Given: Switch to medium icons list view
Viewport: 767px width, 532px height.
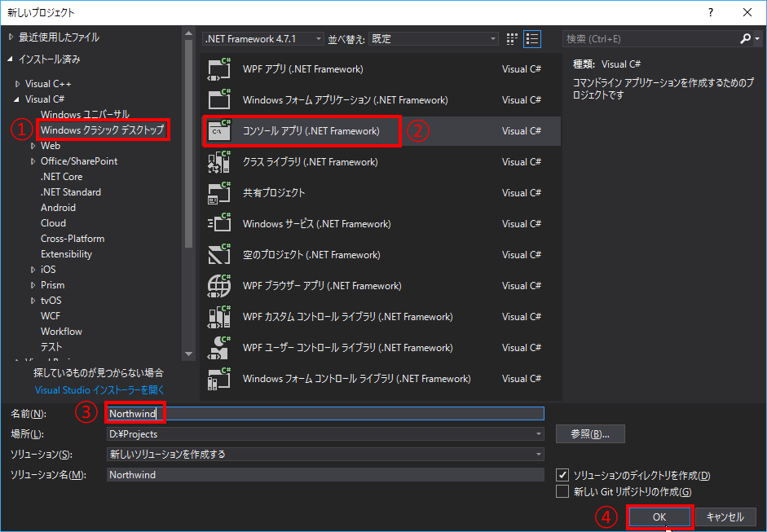Looking at the screenshot, I should (532, 39).
